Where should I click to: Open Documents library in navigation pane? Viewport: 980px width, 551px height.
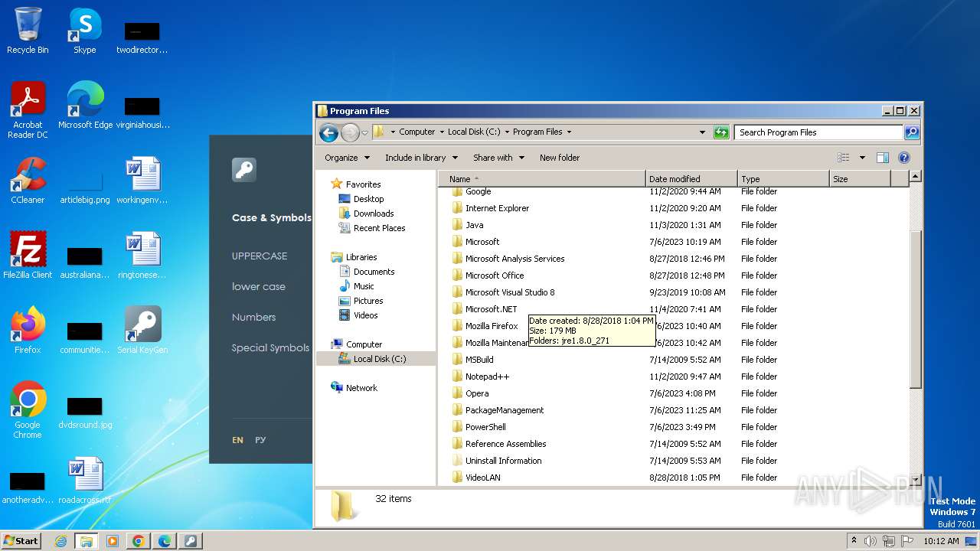click(x=374, y=272)
